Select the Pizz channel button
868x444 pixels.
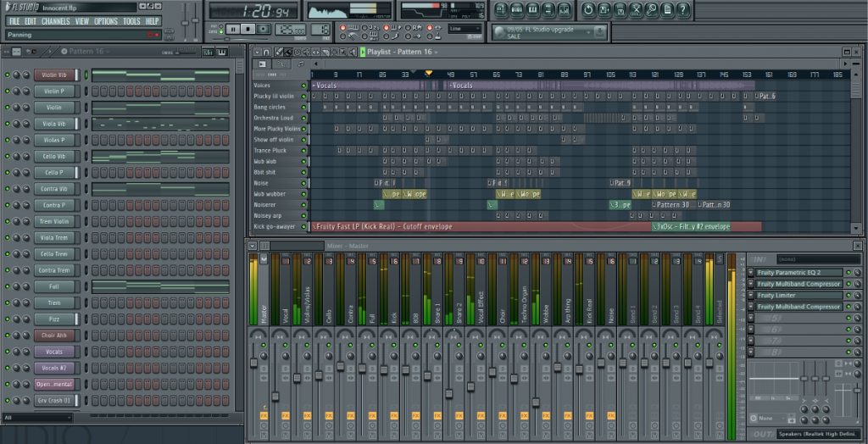pos(53,319)
